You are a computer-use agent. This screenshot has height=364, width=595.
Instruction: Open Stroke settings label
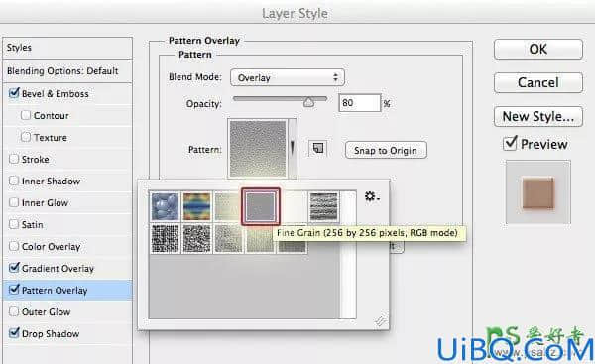(x=36, y=160)
